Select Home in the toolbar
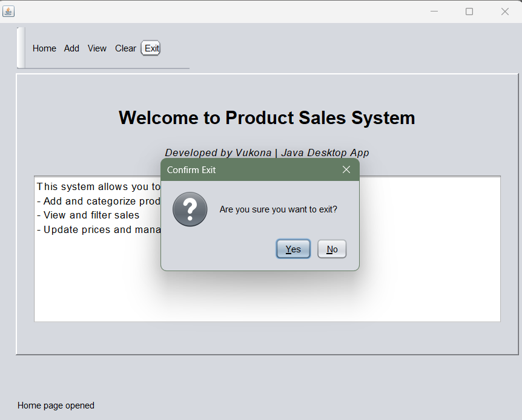This screenshot has width=522, height=420. [44, 48]
